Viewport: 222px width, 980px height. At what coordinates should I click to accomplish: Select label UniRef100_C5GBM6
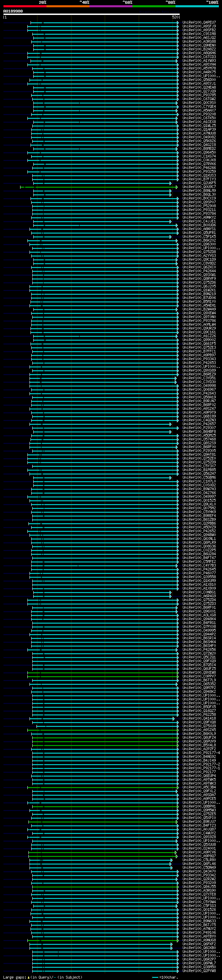coord(199,477)
